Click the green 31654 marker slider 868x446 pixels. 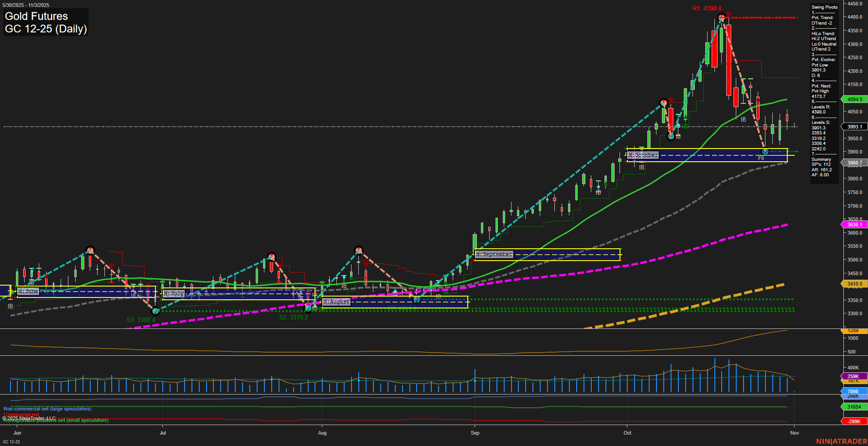point(854,407)
